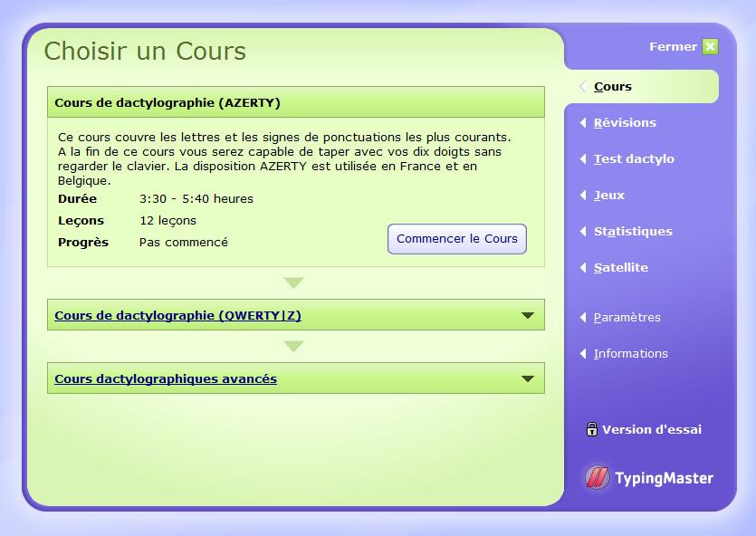Click the padlock trial version icon
The width and height of the screenshot is (756, 536).
coord(591,429)
